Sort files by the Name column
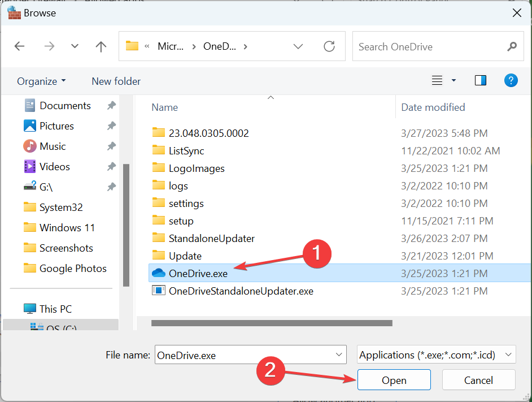 pos(164,107)
